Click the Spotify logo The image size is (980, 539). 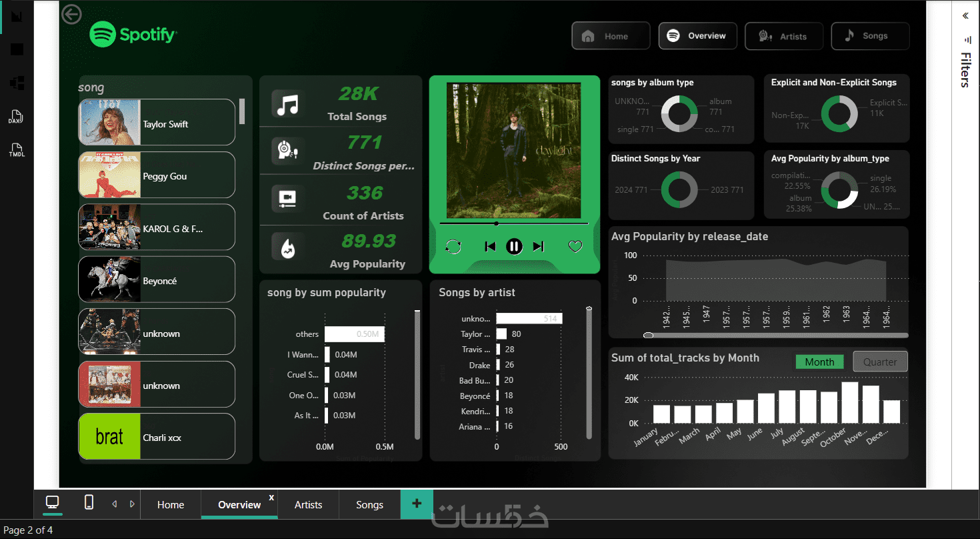[133, 34]
